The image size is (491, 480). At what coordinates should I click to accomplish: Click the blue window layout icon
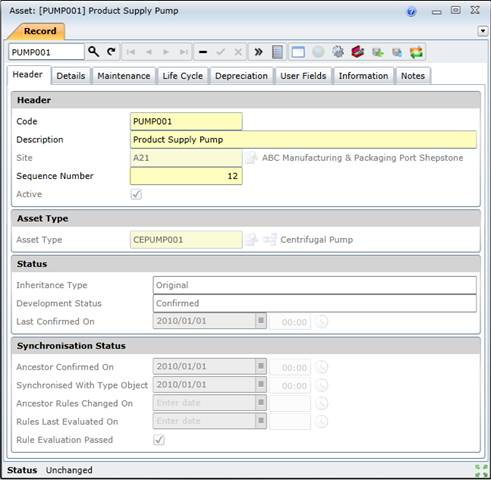click(x=298, y=52)
